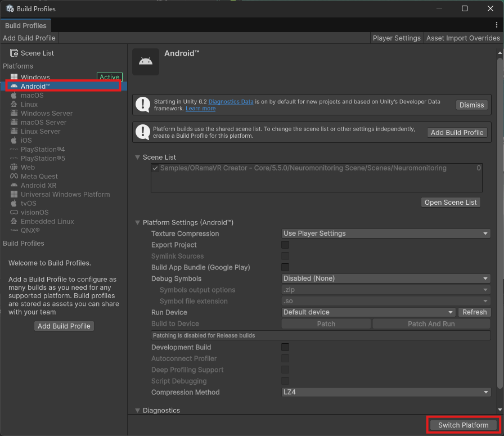The image size is (504, 436).
Task: Click the Windows platform logo icon
Action: [x=14, y=77]
